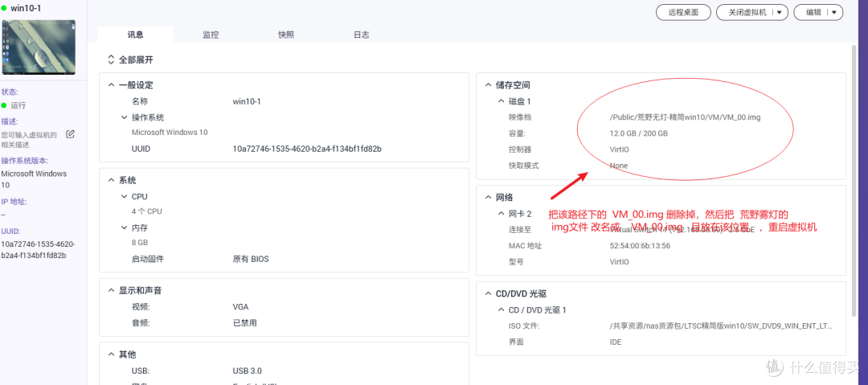
Task: Collapse the 显示和声音 section
Action: [x=111, y=290]
